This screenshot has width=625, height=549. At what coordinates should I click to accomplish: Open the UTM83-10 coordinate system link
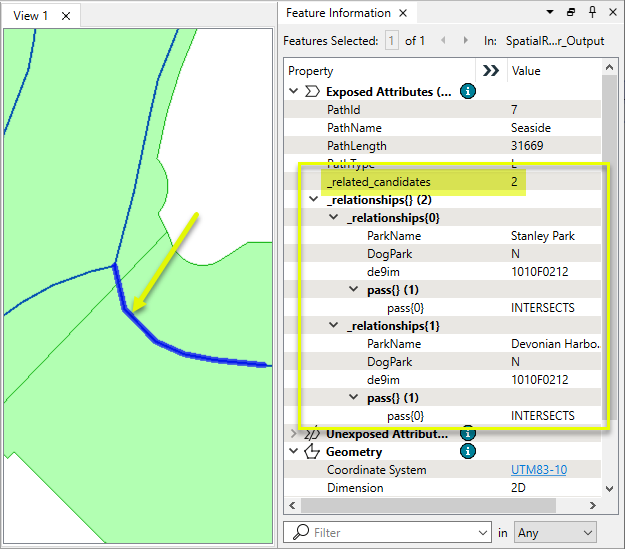pyautogui.click(x=538, y=470)
